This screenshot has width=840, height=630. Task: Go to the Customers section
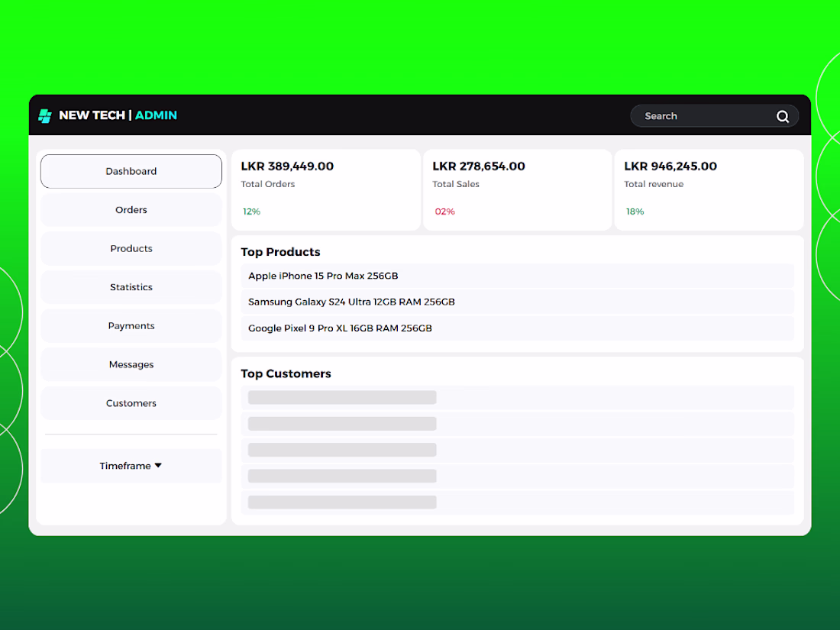pyautogui.click(x=131, y=403)
